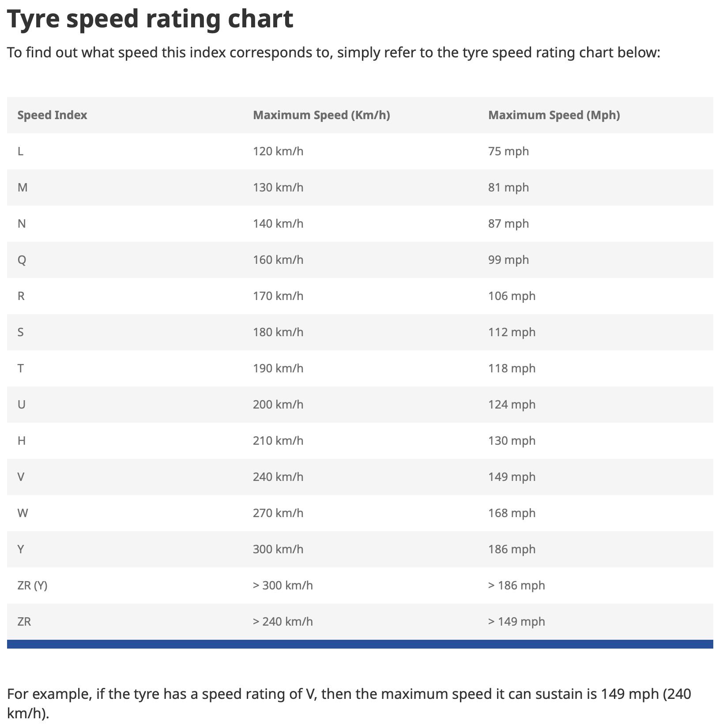
Task: Click the '168 mph' cell
Action: pos(512,513)
